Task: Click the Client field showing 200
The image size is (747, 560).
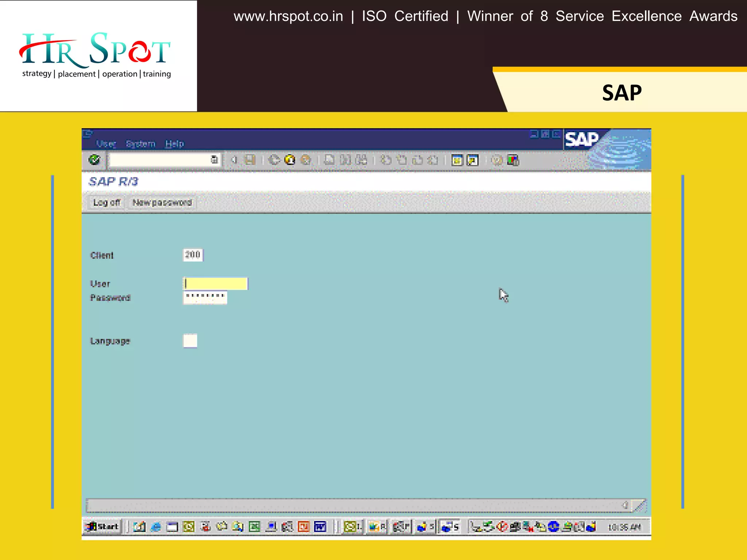Action: coord(193,255)
